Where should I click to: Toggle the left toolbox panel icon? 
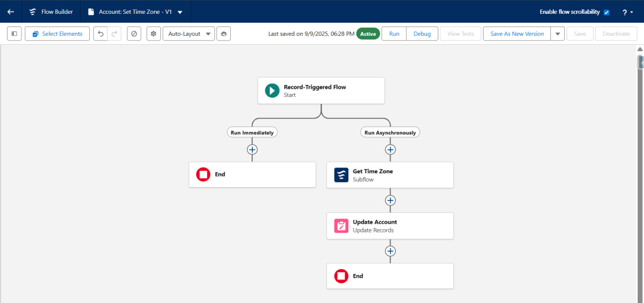(14, 33)
